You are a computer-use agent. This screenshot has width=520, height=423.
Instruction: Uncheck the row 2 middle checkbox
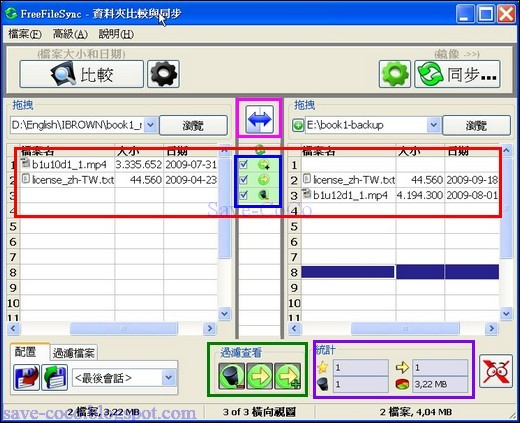244,179
